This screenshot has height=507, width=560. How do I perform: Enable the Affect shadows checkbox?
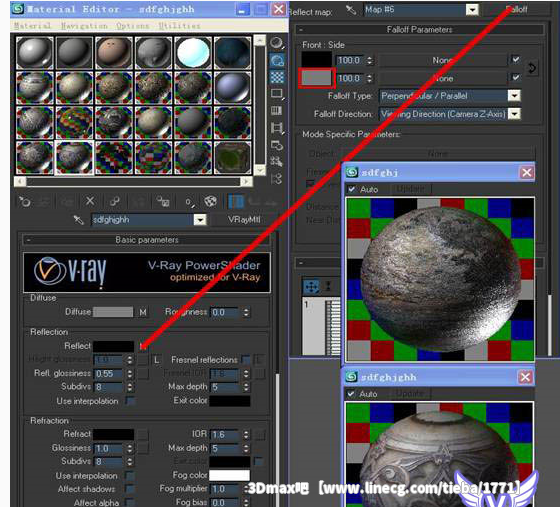[x=130, y=489]
